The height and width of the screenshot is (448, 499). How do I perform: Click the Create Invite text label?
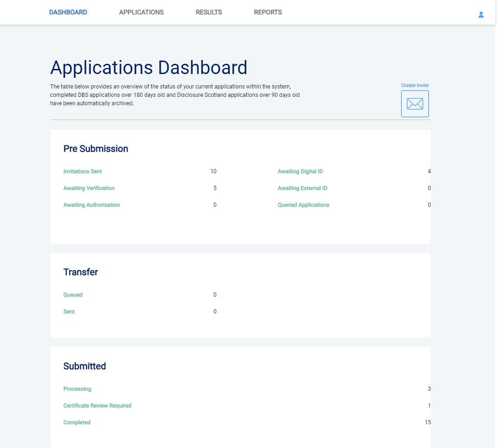pyautogui.click(x=415, y=86)
